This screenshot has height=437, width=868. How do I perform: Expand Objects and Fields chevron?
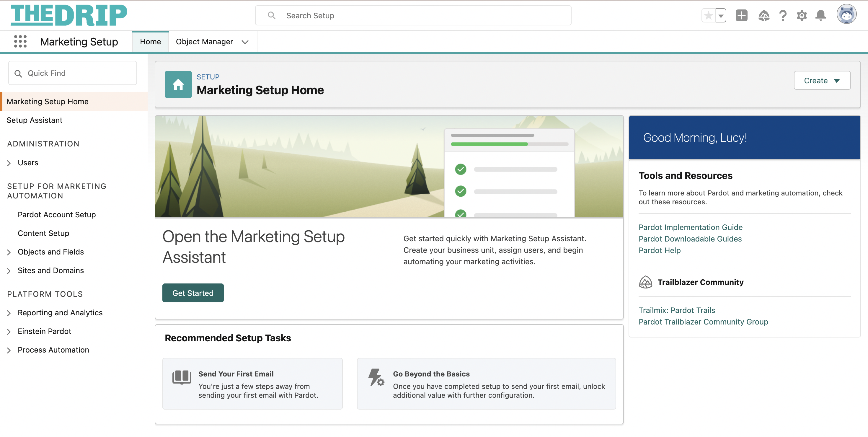[x=9, y=252]
